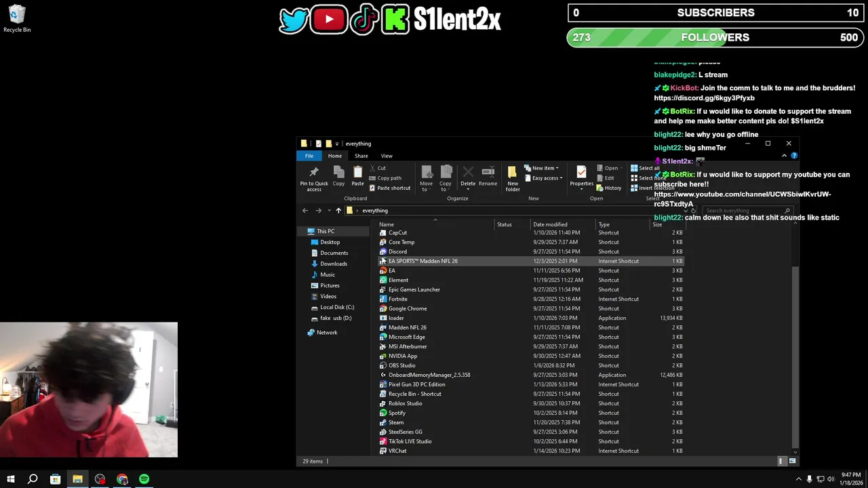Click the TikTok logo in stream header
The width and height of the screenshot is (868, 488).
coord(363,20)
